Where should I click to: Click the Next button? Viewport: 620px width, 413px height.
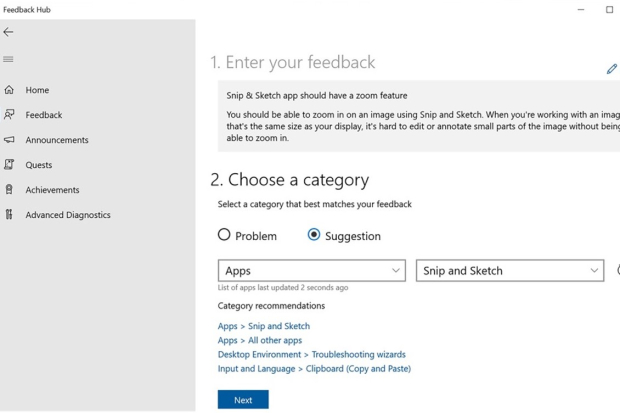[243, 400]
